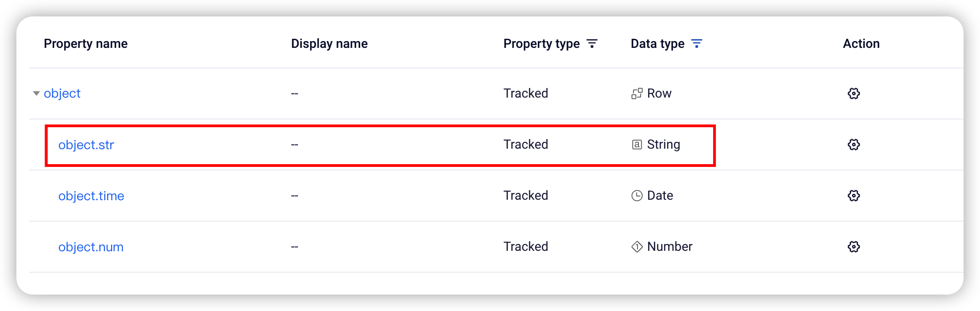Click the Property name column header
This screenshot has height=311, width=980.
[x=86, y=44]
